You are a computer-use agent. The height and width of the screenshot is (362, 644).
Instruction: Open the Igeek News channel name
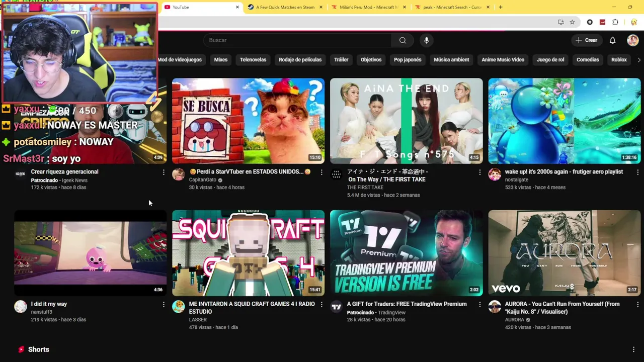(x=74, y=180)
